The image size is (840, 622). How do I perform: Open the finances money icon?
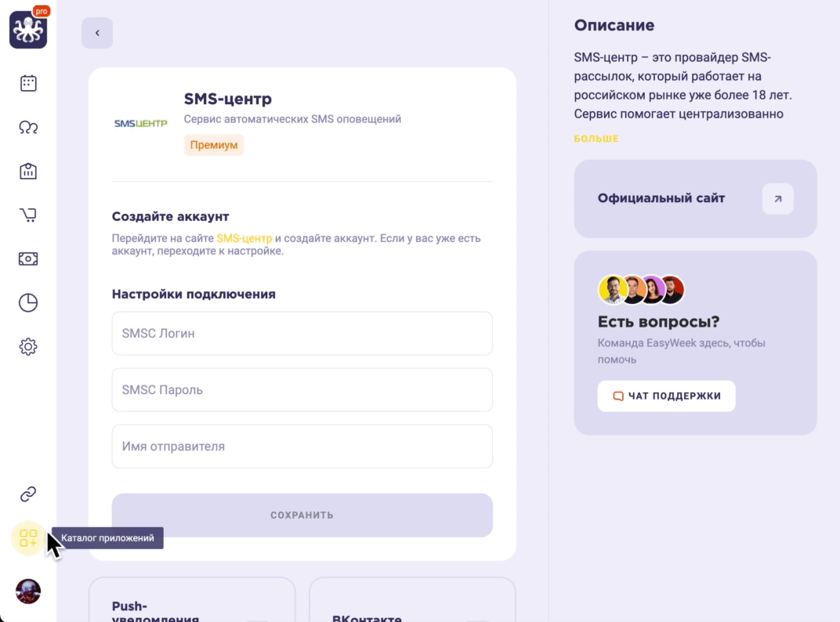(28, 259)
